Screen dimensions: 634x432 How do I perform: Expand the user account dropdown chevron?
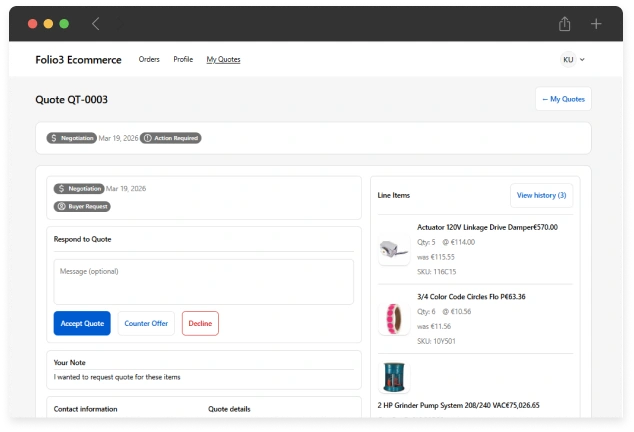pyautogui.click(x=583, y=60)
